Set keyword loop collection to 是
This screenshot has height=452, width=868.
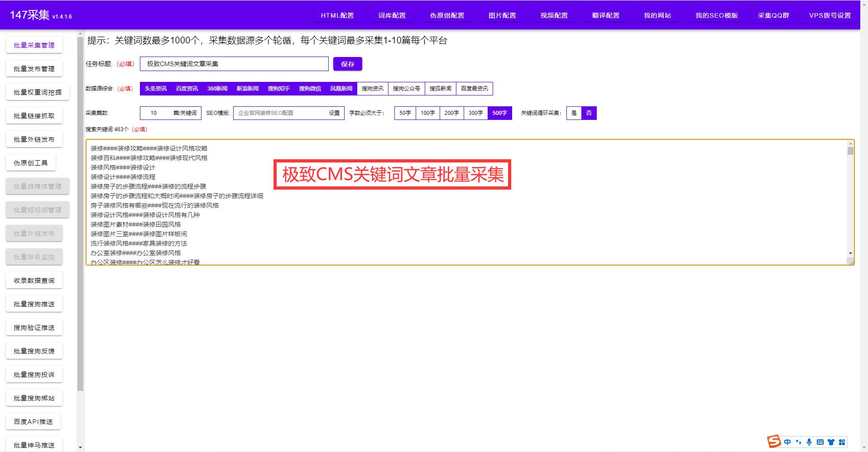(574, 113)
